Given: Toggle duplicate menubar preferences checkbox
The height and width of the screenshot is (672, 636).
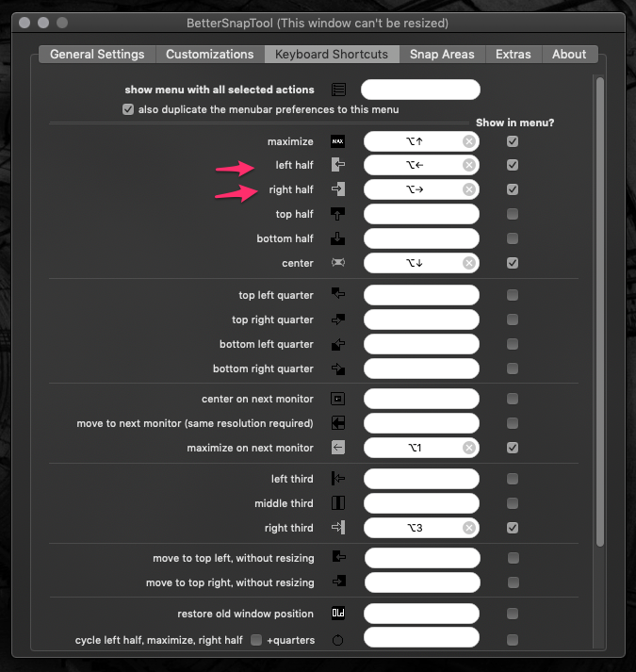Looking at the screenshot, I should coord(128,109).
